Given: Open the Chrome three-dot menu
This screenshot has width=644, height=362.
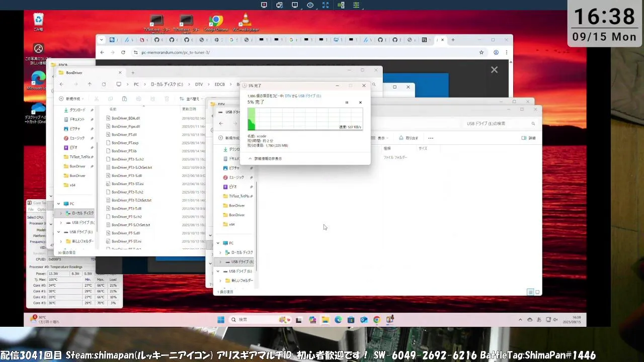Looking at the screenshot, I should (507, 52).
